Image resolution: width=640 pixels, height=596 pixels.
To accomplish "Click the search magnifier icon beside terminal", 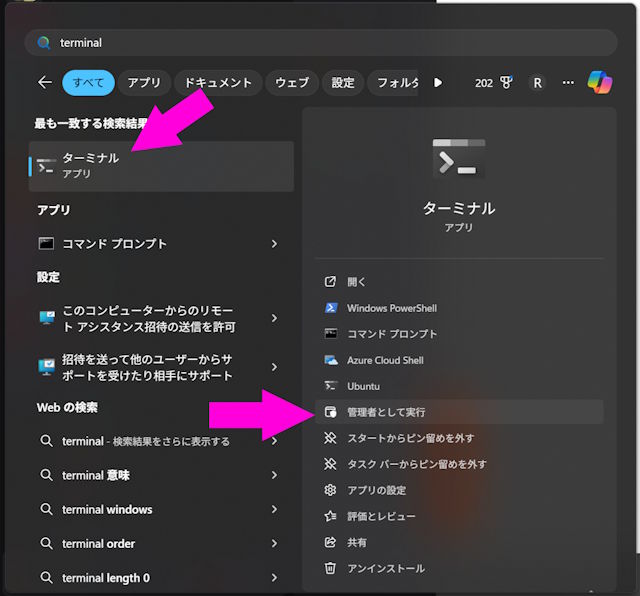I will [44, 42].
